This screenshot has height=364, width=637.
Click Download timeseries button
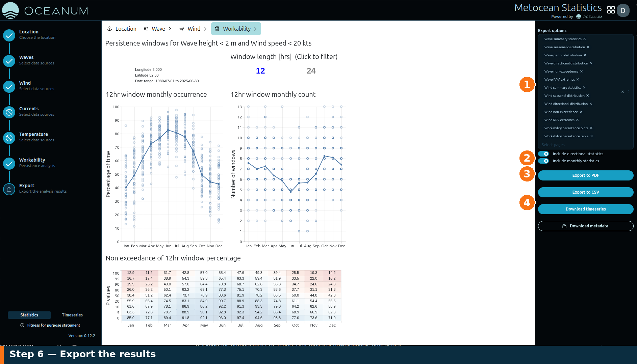pos(586,209)
